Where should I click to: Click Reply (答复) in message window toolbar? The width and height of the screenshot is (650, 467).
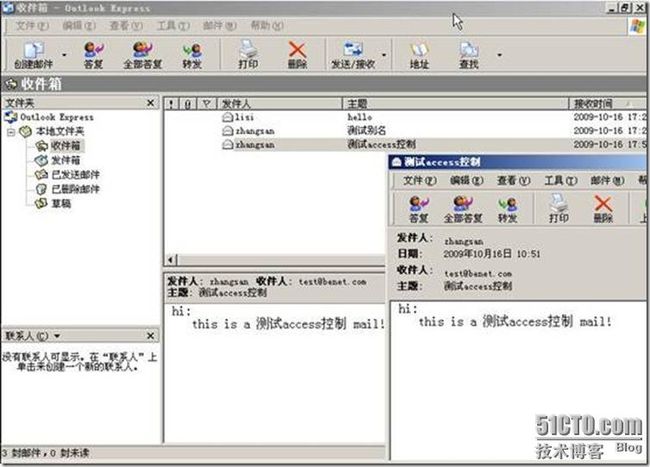(x=419, y=209)
